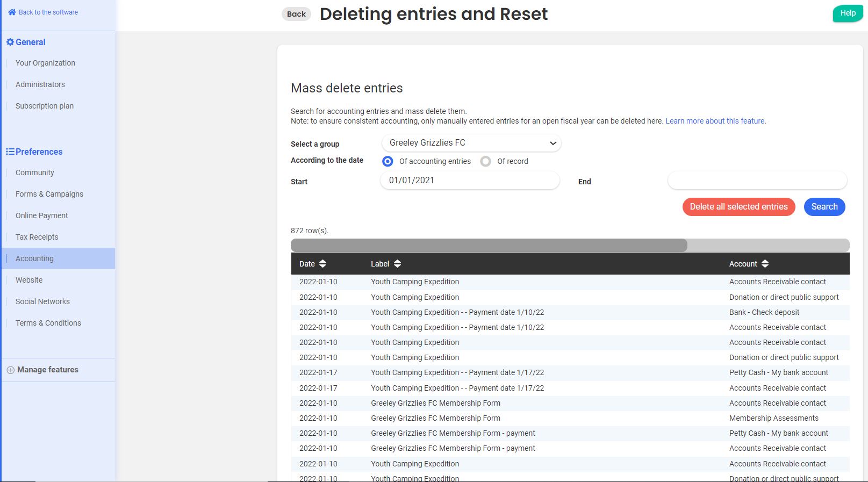Go to Tax Receipts in the sidebar
The image size is (868, 482).
(37, 237)
